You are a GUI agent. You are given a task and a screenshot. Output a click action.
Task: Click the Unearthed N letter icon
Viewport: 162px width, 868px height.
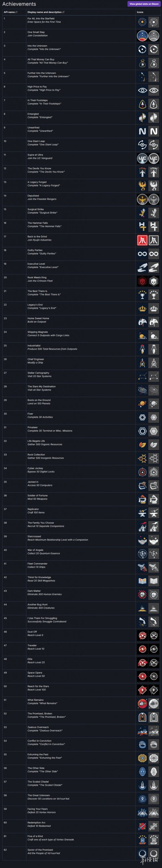(142, 131)
